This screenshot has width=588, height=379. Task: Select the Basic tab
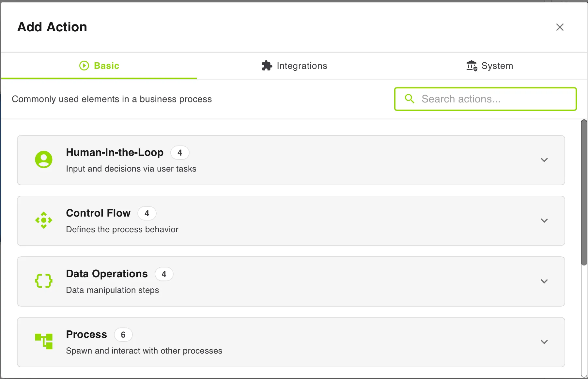pyautogui.click(x=99, y=66)
